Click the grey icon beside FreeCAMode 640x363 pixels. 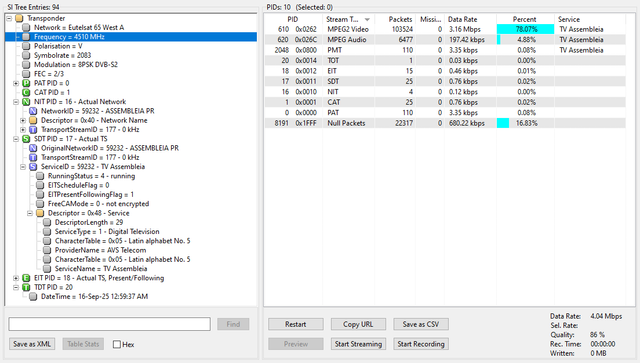point(40,204)
